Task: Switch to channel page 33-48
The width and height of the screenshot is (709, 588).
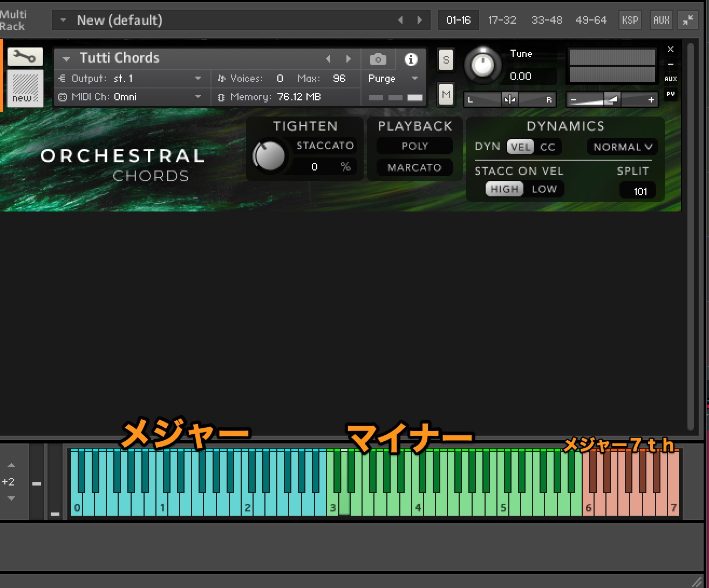Action: 547,20
